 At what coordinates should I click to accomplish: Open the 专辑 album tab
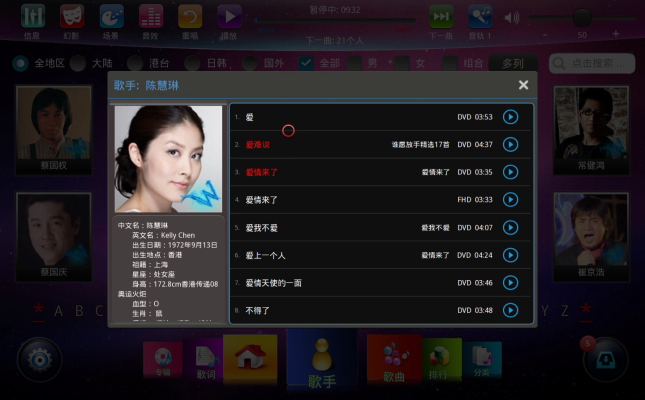point(163,360)
